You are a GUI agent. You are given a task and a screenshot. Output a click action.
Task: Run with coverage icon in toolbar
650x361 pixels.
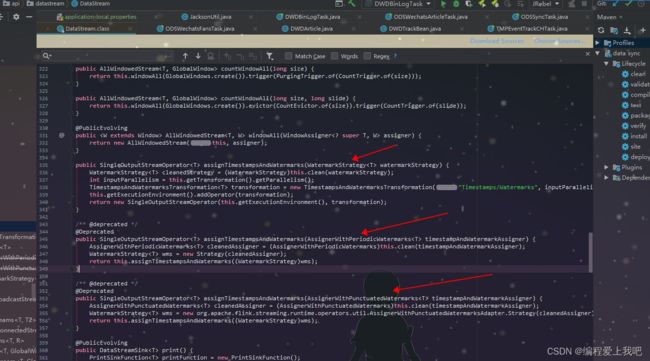468,4
